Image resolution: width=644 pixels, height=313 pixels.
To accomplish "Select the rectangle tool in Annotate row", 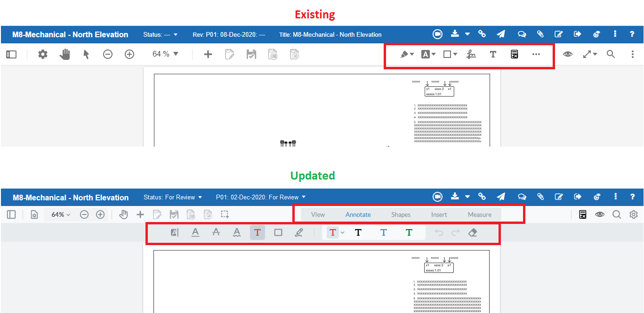I will 278,232.
